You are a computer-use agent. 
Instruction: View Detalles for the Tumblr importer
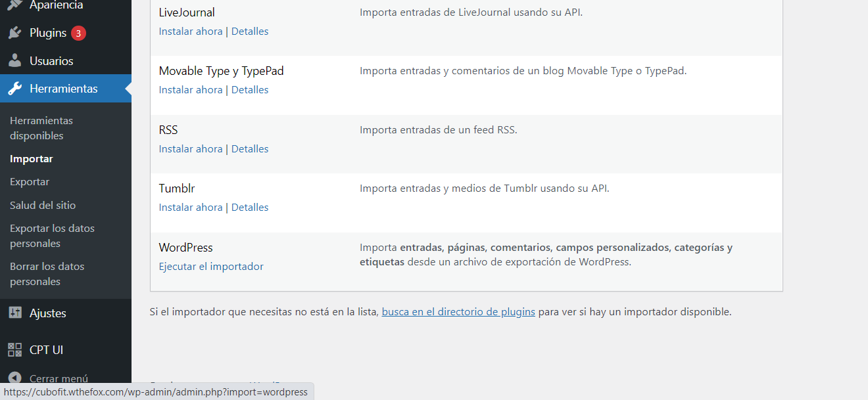tap(250, 208)
